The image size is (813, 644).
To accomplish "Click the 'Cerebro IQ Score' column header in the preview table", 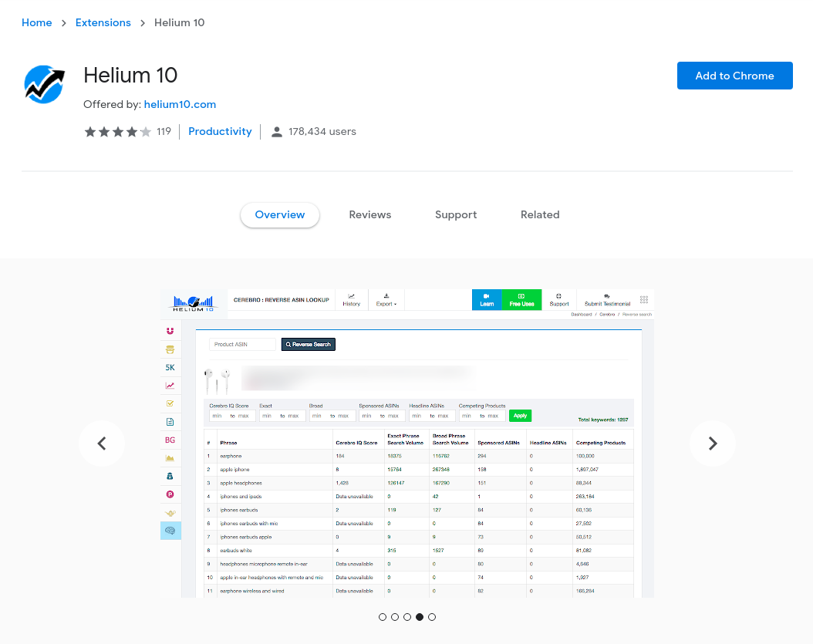I will (x=356, y=443).
